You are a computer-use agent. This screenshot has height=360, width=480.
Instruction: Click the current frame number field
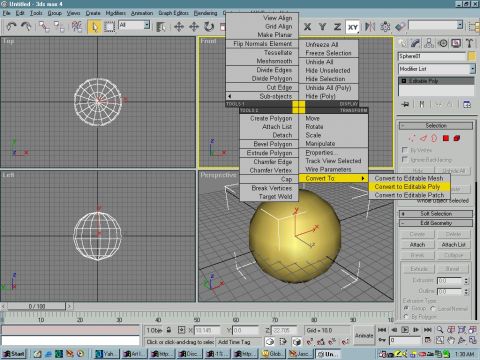[x=405, y=340]
